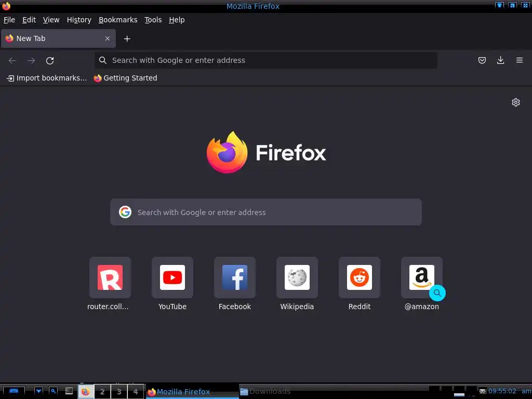Image resolution: width=532 pixels, height=399 pixels.
Task: Open the History menu
Action: [79, 20]
